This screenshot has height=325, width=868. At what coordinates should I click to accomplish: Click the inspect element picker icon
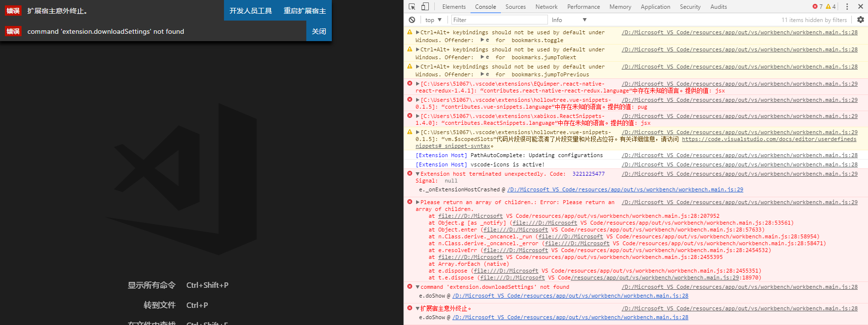pyautogui.click(x=412, y=6)
